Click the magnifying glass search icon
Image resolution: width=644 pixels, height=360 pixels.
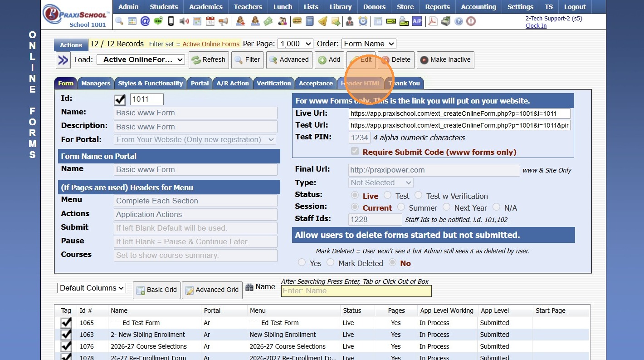pyautogui.click(x=119, y=21)
